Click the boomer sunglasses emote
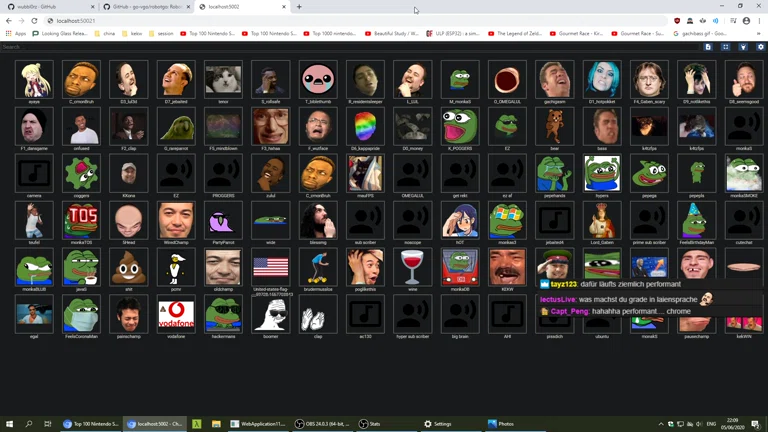 [270, 314]
